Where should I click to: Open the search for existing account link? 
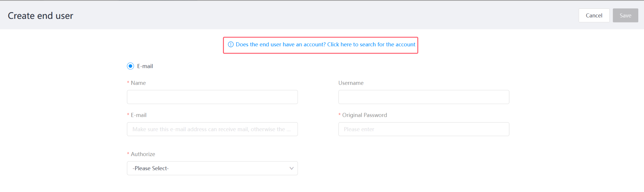325,45
